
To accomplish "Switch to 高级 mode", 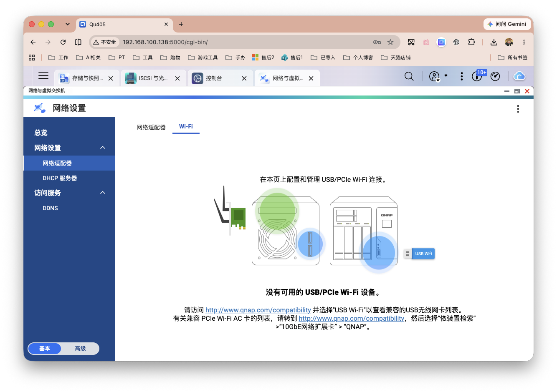I will (80, 349).
